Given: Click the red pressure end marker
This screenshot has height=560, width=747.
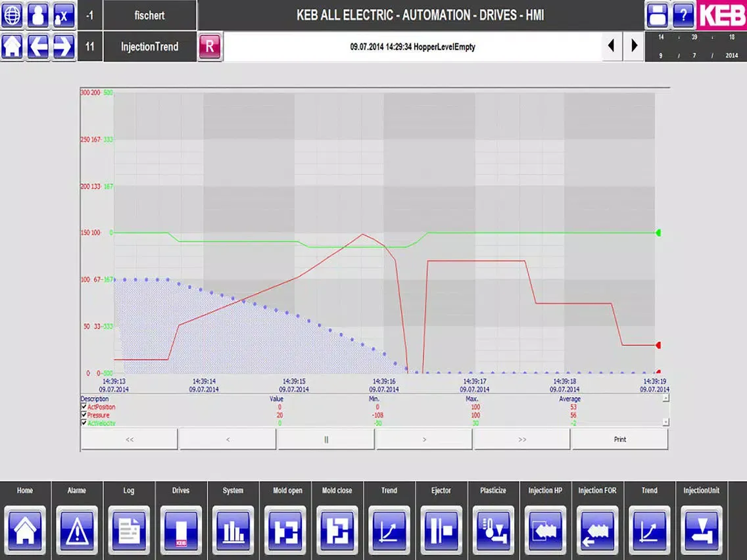Looking at the screenshot, I should (x=658, y=345).
